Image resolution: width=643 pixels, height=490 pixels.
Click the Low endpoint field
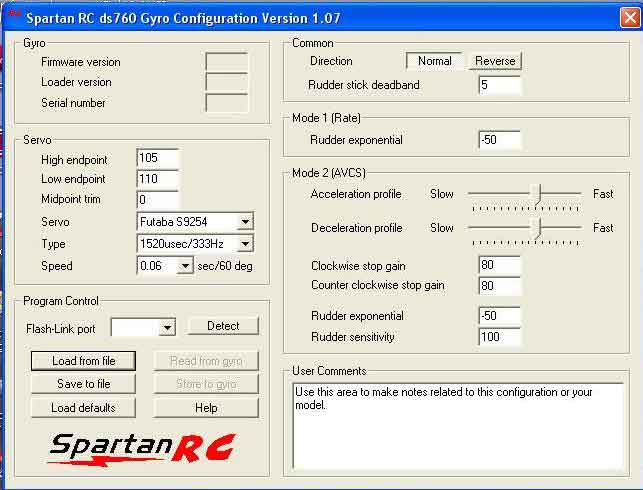(x=157, y=179)
